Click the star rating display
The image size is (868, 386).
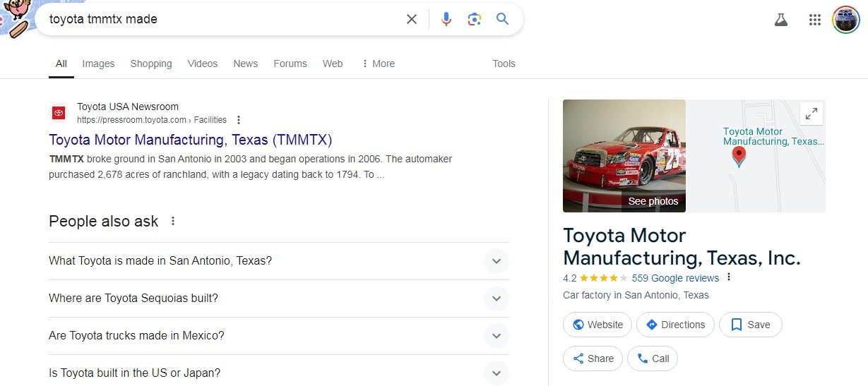[x=603, y=278]
